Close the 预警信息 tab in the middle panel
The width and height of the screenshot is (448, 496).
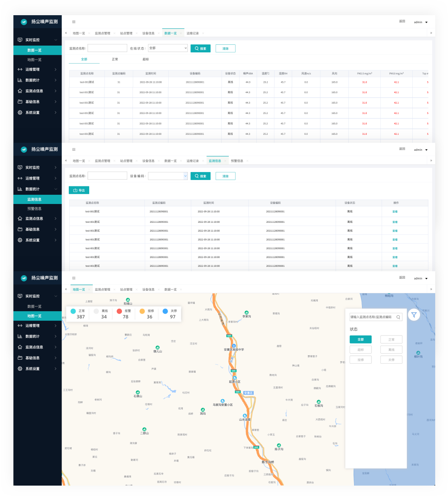[248, 161]
